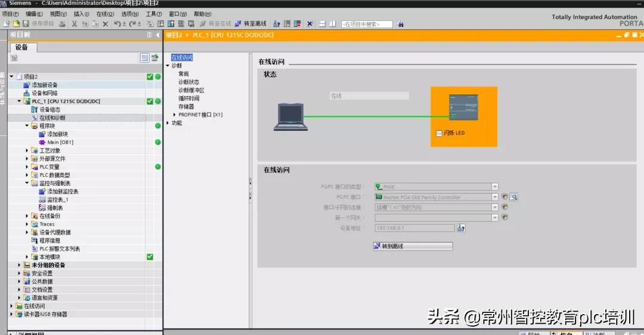Click the binoculars search icon
The width and height of the screenshot is (644, 335).
pos(400,24)
